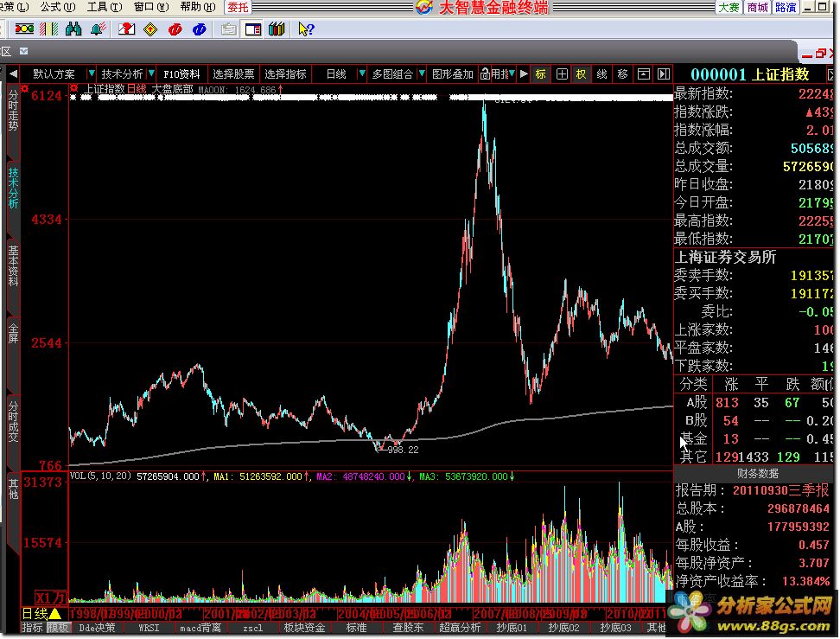This screenshot has height=639, width=840.
Task: Toggle the 标 marker button
Action: click(x=541, y=74)
